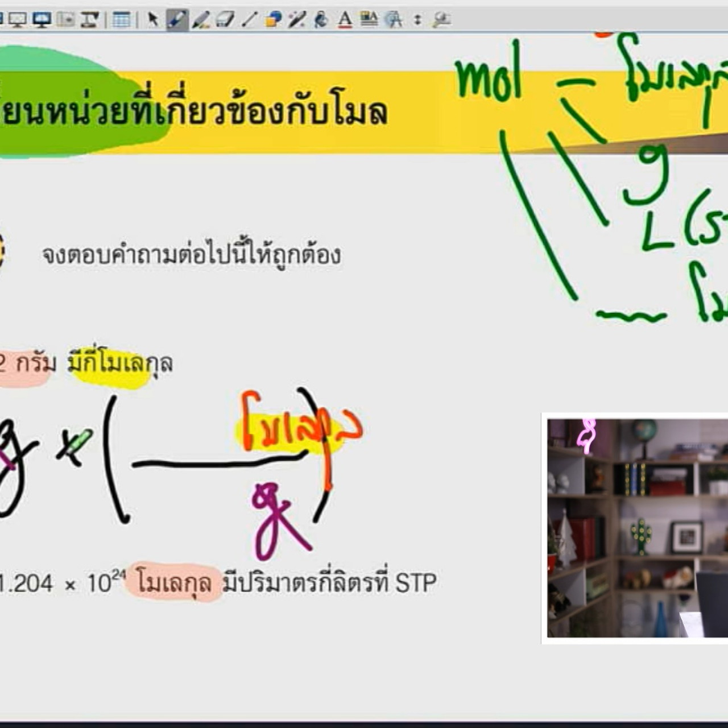Open the Properties icon in toolbar
Screen dimensions: 728x728
coord(369,20)
